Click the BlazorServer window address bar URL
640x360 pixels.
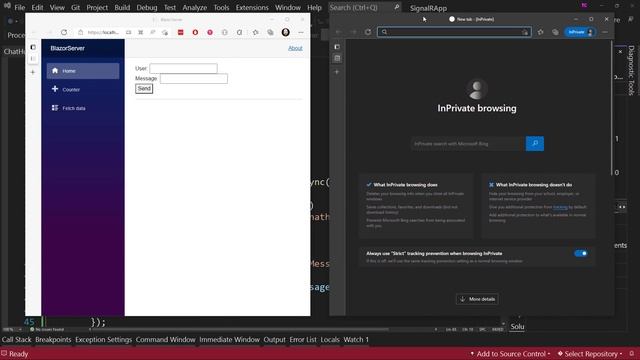[103, 32]
